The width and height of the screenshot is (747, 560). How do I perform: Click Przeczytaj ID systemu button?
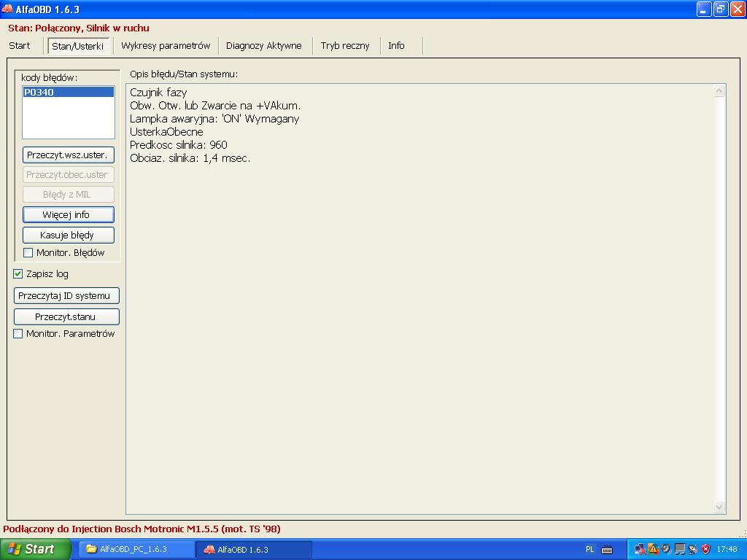click(x=66, y=296)
